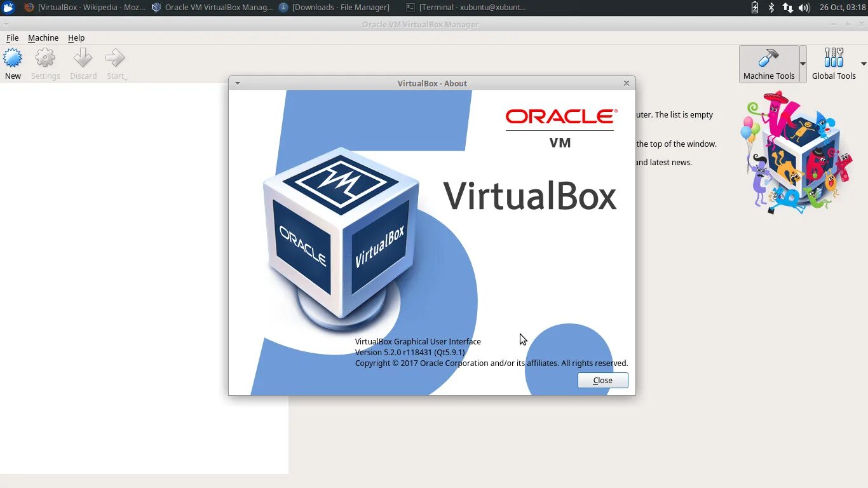Screen dimensions: 868x488
Task: Open the Machine Tools dropdown arrow
Action: pyautogui.click(x=803, y=64)
